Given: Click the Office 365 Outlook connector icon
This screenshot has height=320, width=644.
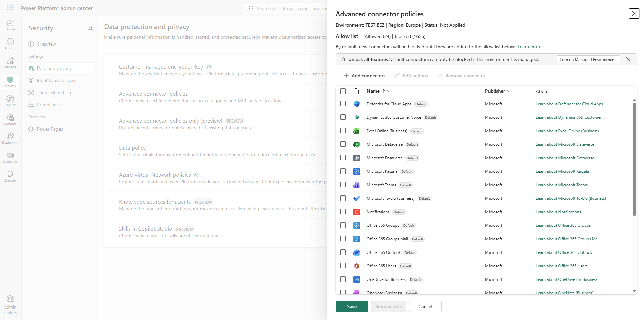Looking at the screenshot, I should [x=357, y=252].
